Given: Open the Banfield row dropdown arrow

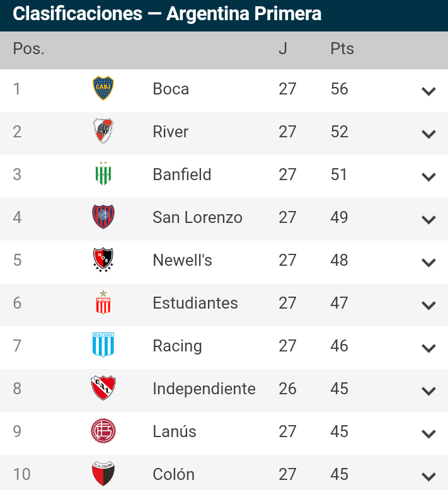Looking at the screenshot, I should coord(428,177).
